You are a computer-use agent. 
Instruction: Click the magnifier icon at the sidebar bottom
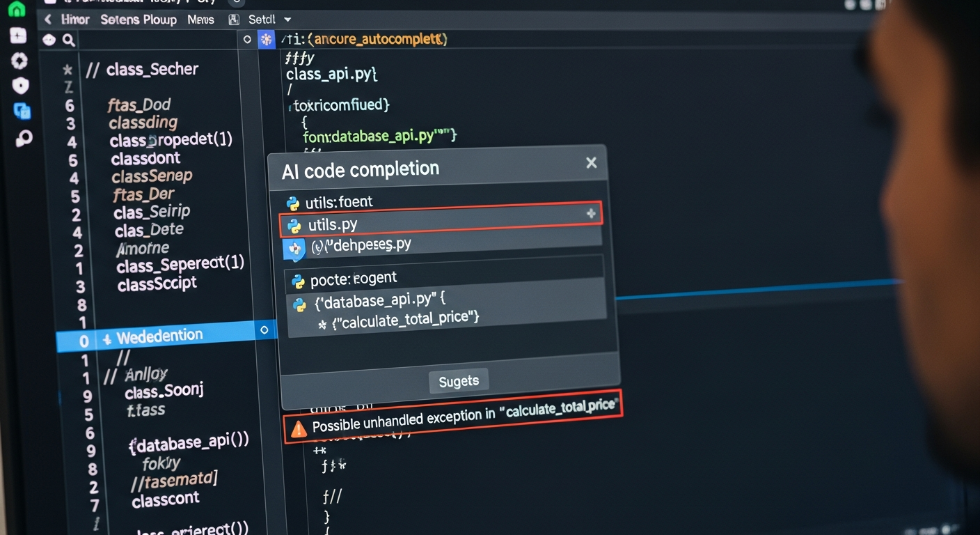click(24, 139)
